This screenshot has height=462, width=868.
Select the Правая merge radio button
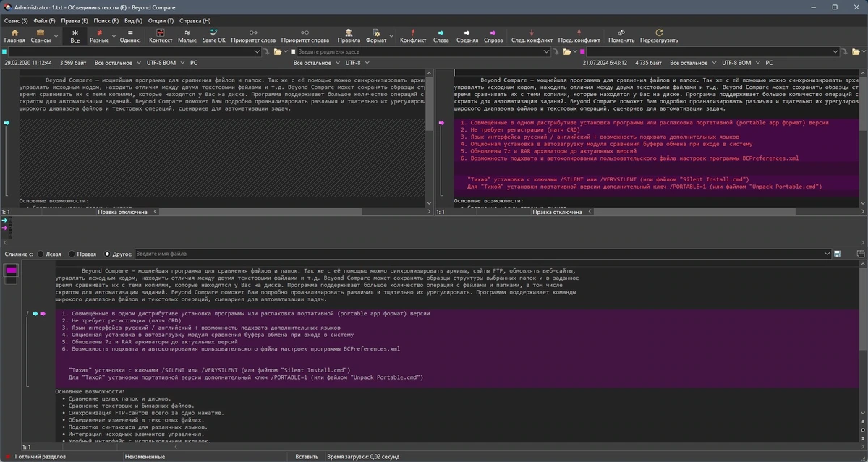tap(72, 254)
